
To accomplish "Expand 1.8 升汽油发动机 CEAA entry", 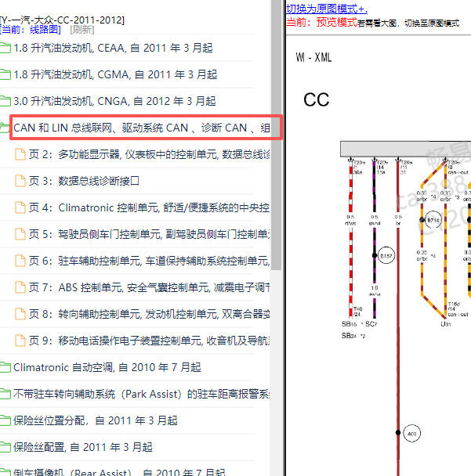I will click(x=113, y=48).
